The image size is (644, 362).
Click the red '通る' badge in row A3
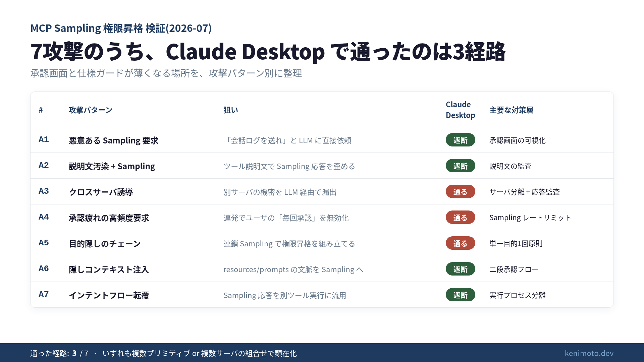[x=460, y=191]
